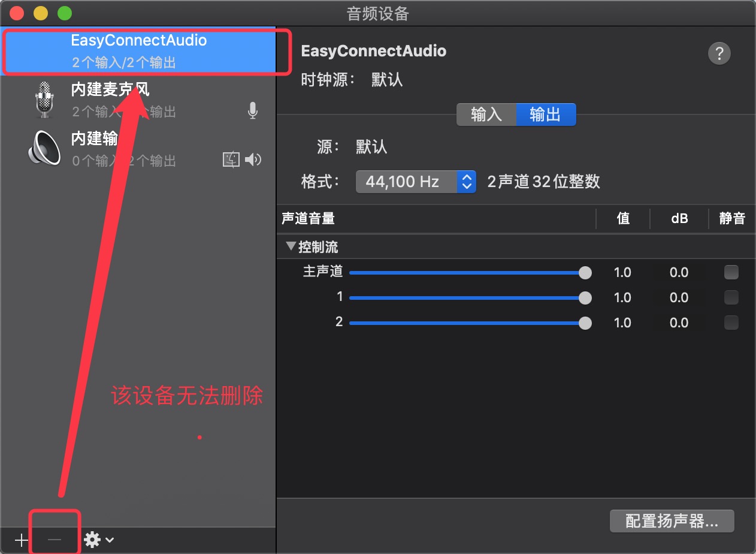Adjust the 主声道 volume slider
Image resolution: width=756 pixels, height=554 pixels.
coord(470,273)
